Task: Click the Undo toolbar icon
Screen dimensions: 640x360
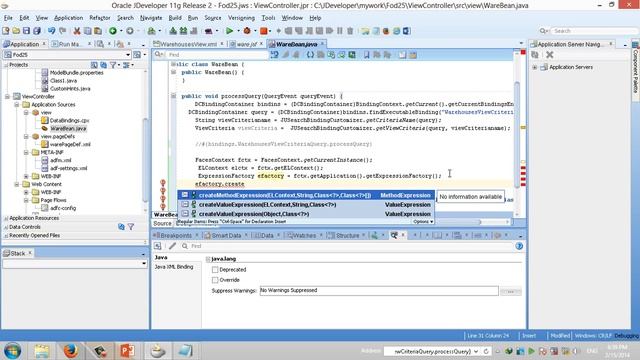Action: click(51, 31)
